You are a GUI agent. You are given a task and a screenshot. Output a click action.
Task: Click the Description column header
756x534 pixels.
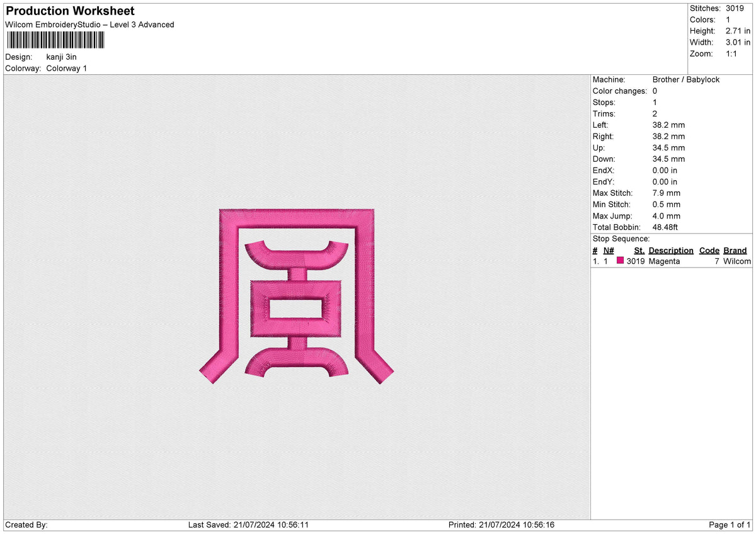[x=671, y=251]
